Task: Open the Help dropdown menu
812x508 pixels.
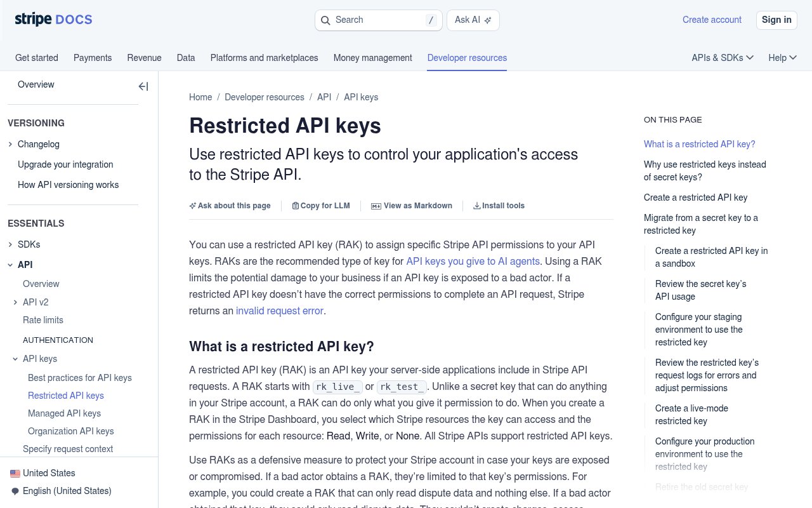Action: point(782,58)
